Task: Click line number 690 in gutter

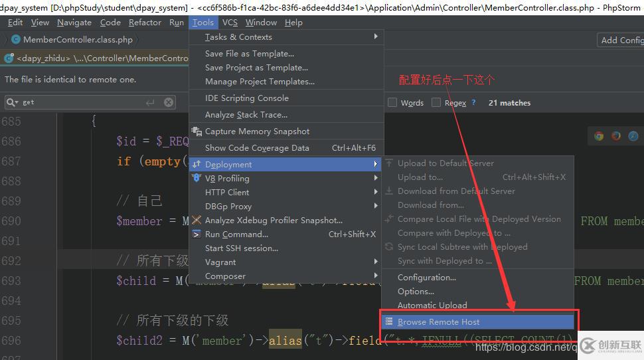Action: 11,221
